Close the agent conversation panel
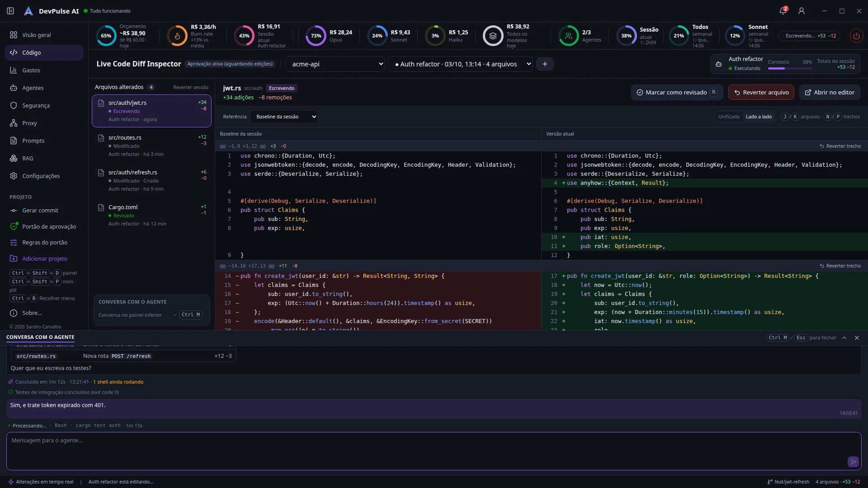868x488 pixels. coord(857,338)
